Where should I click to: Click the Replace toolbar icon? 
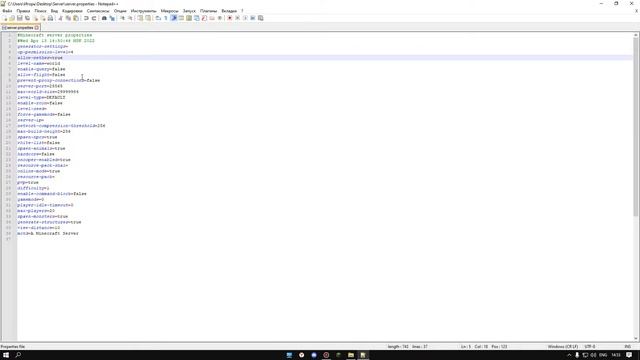pyautogui.click(x=112, y=18)
